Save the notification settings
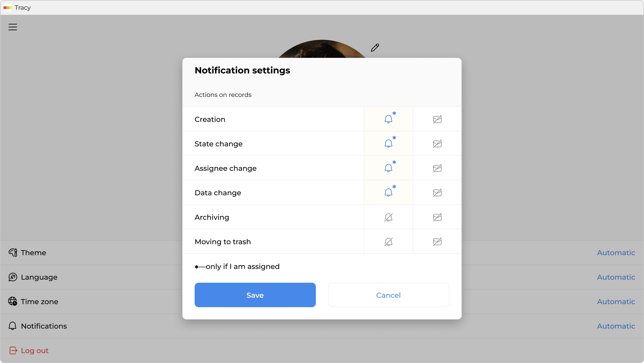This screenshot has height=363, width=644. coord(255,295)
